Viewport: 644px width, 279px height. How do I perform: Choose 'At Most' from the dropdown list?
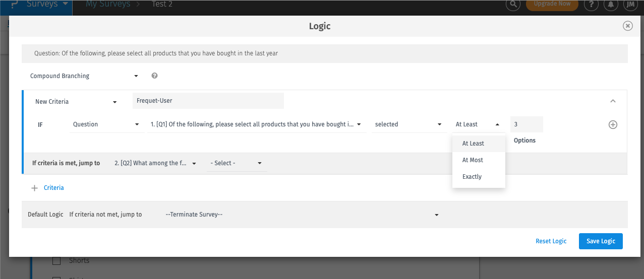473,160
